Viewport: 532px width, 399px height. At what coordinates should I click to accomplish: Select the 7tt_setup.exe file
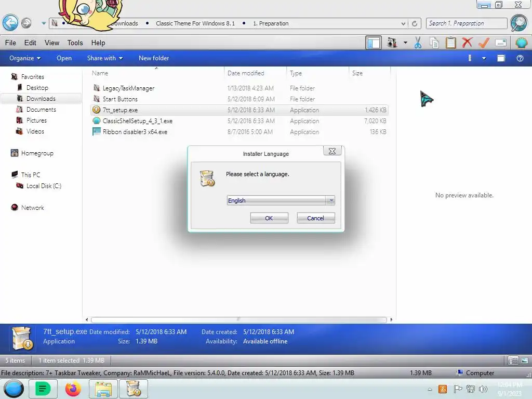pyautogui.click(x=239, y=110)
